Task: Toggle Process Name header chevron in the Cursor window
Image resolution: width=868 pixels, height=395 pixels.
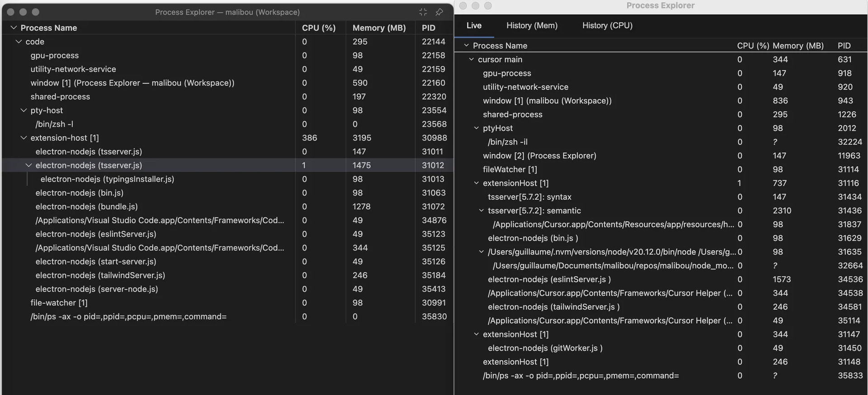Action: point(466,46)
